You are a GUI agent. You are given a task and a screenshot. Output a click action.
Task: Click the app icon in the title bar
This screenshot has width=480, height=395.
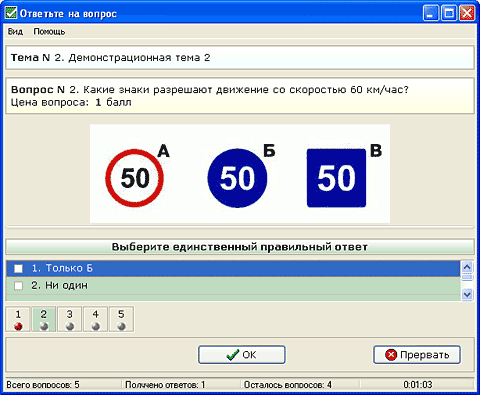pyautogui.click(x=11, y=13)
